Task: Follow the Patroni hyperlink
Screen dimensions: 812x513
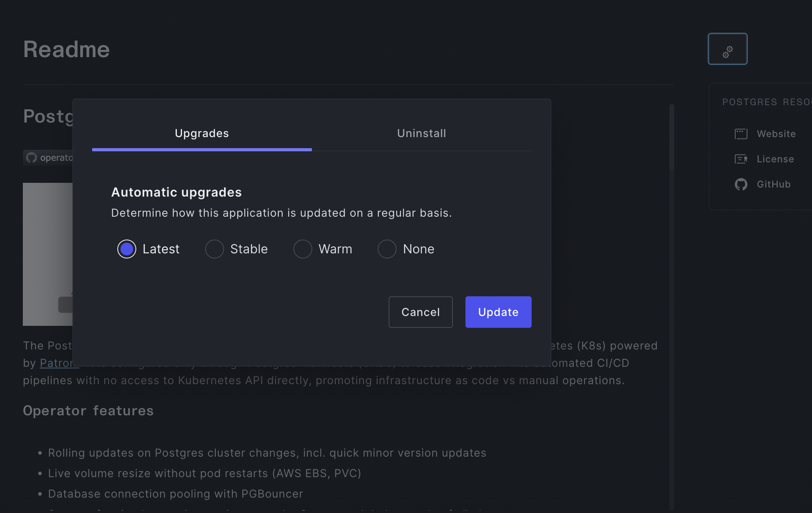Action: (55, 363)
